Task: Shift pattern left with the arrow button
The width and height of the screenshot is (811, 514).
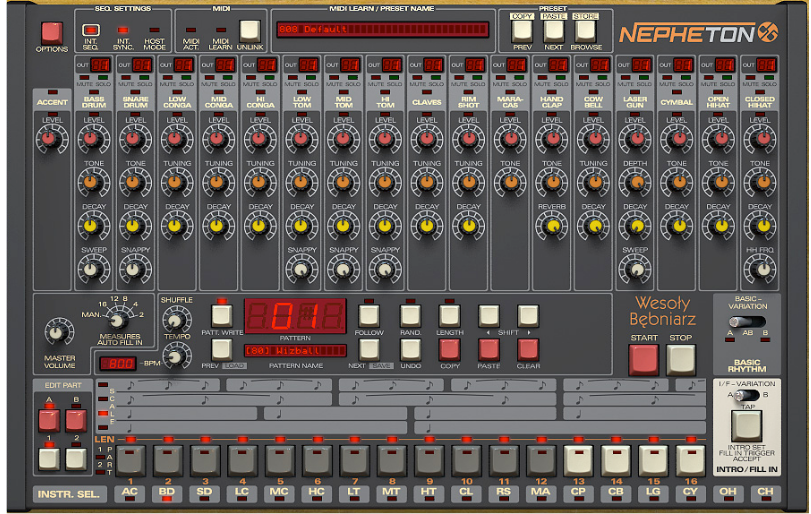Action: click(489, 315)
